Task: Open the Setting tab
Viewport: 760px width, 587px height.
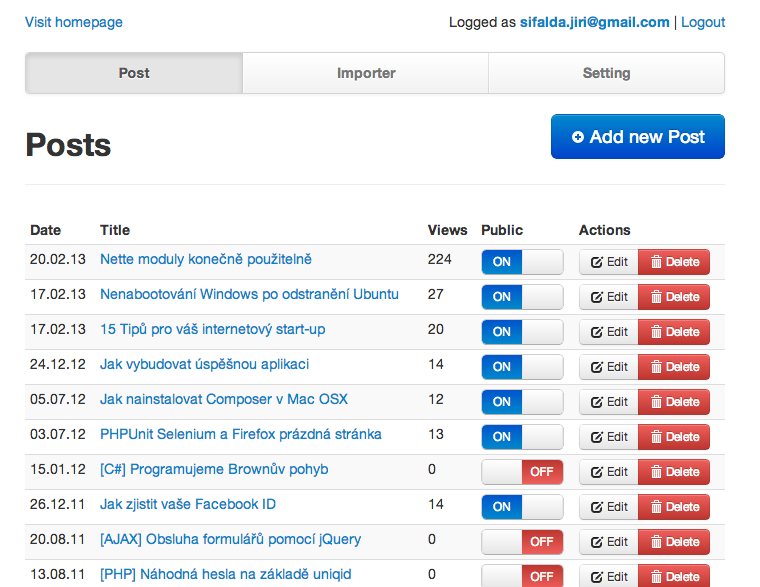Action: [606, 73]
